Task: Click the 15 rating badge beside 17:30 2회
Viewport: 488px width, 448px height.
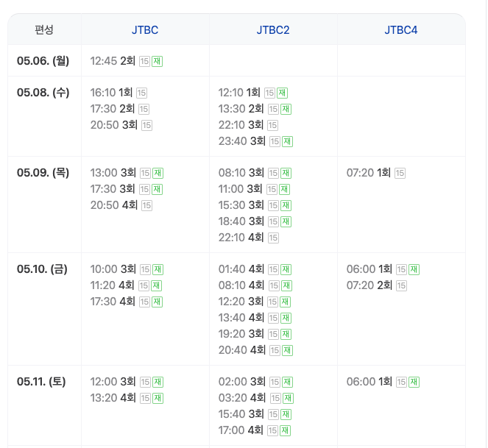Action: click(144, 109)
